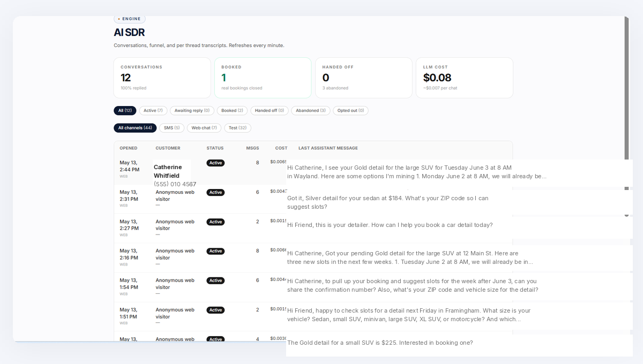Open the May 13, 2:31 PM thread
The height and width of the screenshot is (364, 643).
coord(129,195)
